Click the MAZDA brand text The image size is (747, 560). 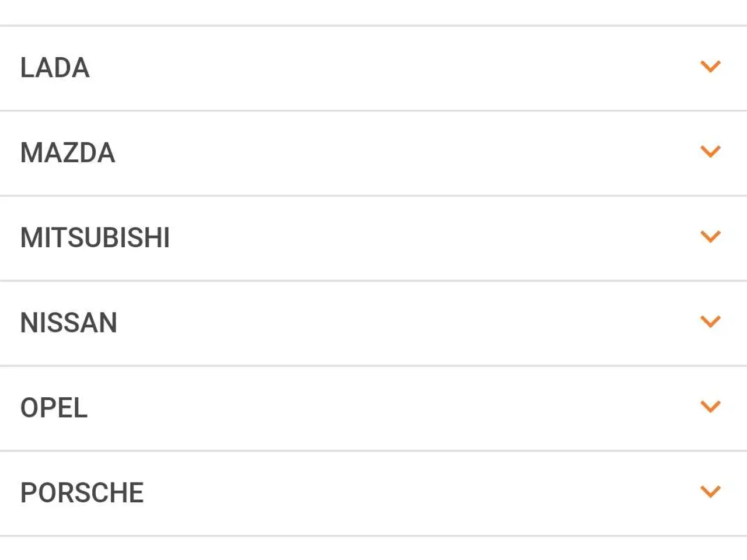coord(68,153)
